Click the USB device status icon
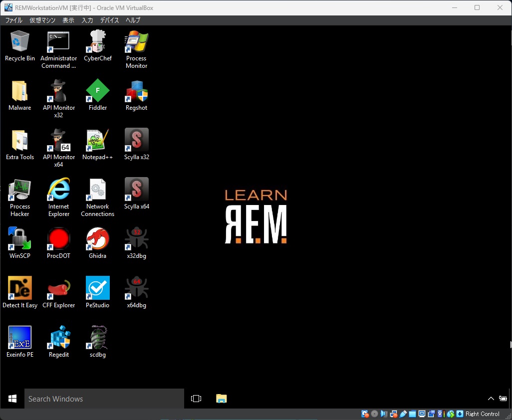 [x=403, y=414]
